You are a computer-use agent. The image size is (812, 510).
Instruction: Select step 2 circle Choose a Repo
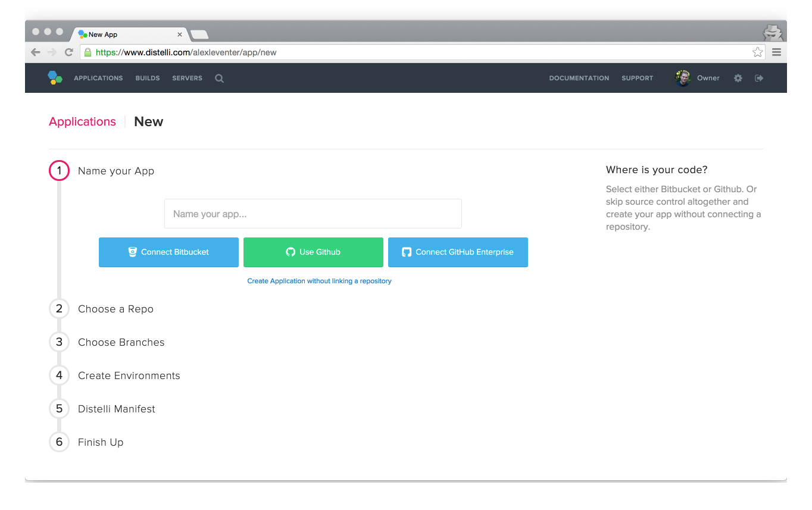click(x=59, y=309)
